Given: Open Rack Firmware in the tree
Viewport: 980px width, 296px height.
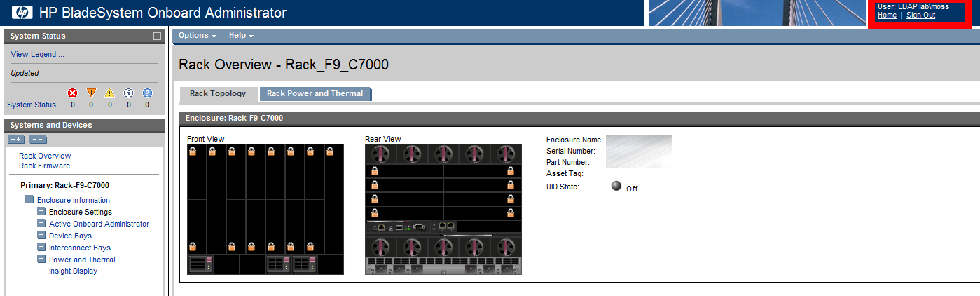Looking at the screenshot, I should (44, 166).
